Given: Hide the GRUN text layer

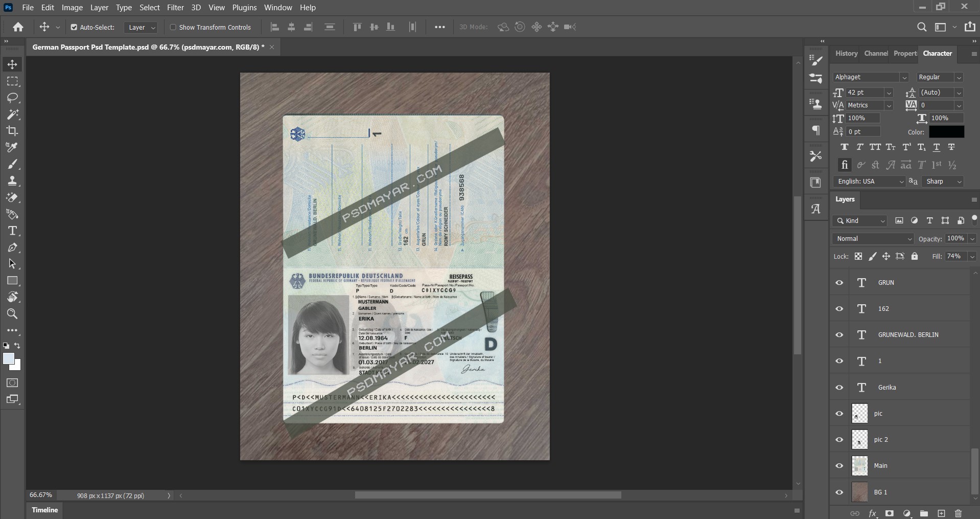Looking at the screenshot, I should point(839,283).
